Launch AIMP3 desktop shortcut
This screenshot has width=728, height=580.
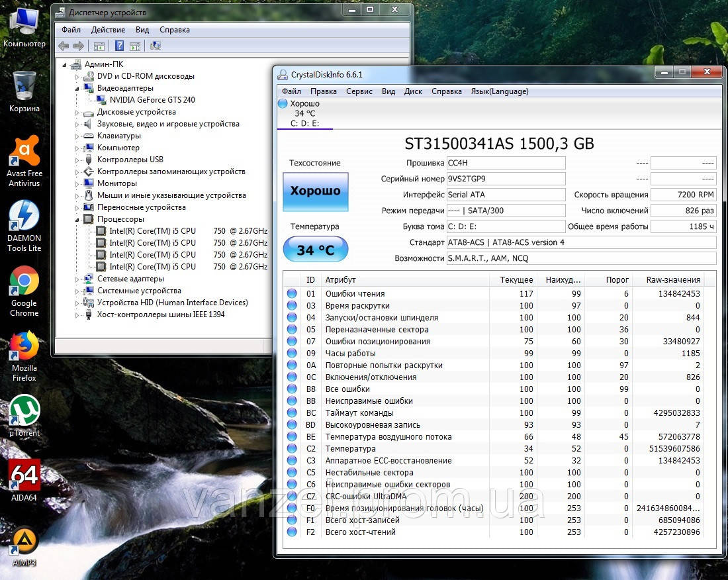click(24, 546)
